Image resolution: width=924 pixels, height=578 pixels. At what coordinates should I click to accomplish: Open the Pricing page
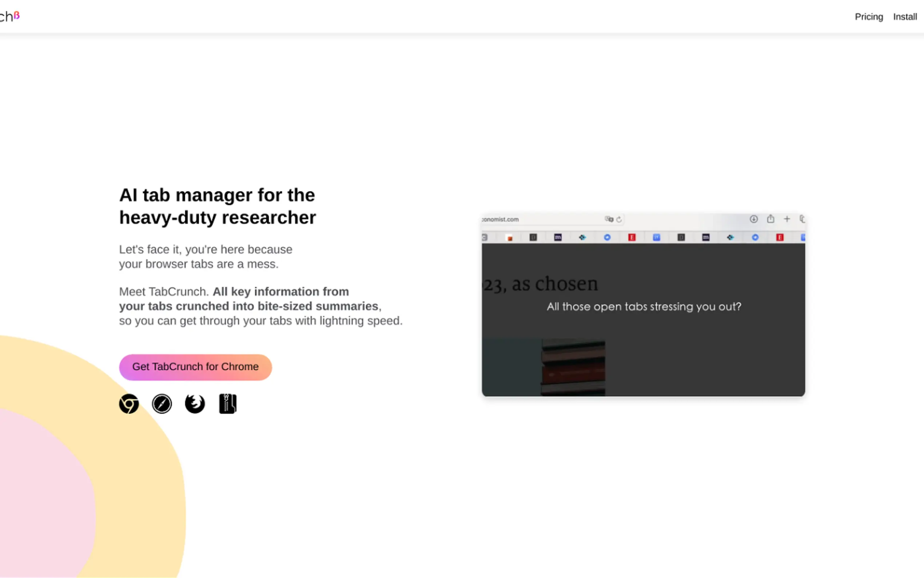[x=869, y=17]
